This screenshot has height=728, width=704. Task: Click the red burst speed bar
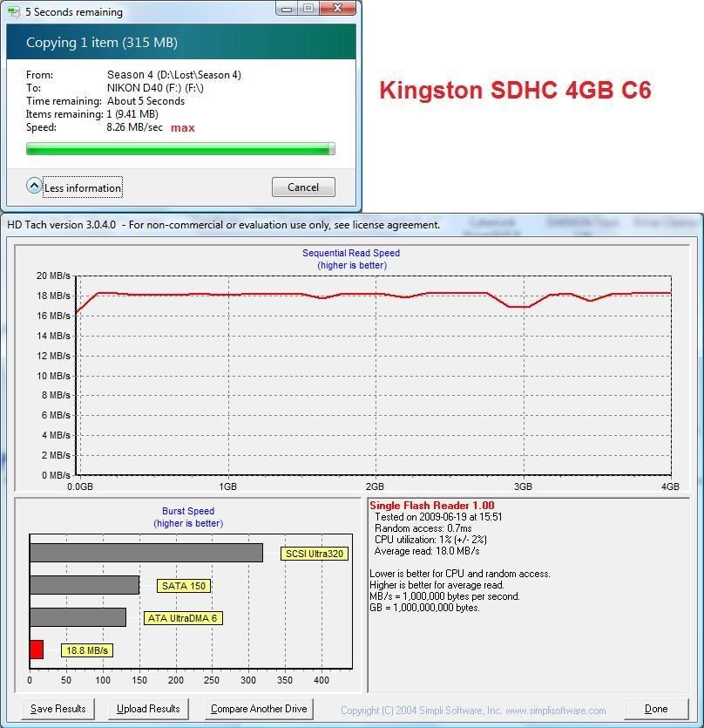tap(37, 648)
